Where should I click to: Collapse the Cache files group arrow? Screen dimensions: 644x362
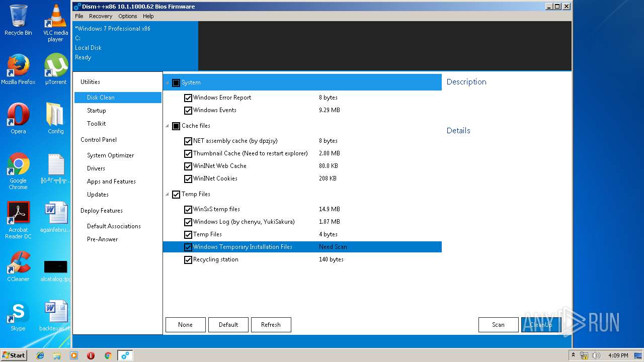[168, 126]
